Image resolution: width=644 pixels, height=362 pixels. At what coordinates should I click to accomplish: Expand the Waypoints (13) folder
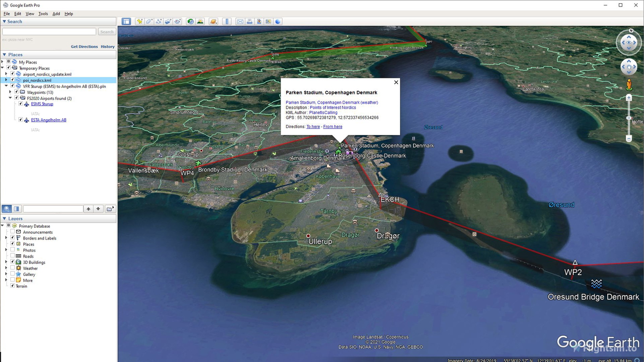click(10, 92)
